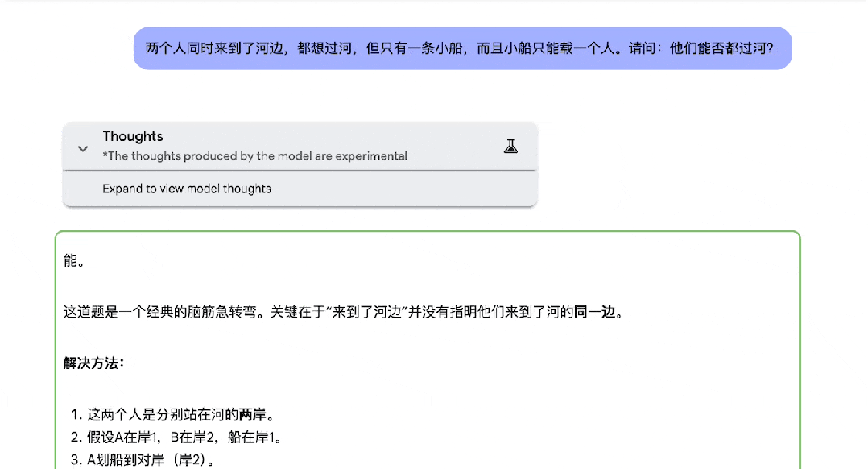Click the user question bubble about crossing the river

tap(463, 48)
